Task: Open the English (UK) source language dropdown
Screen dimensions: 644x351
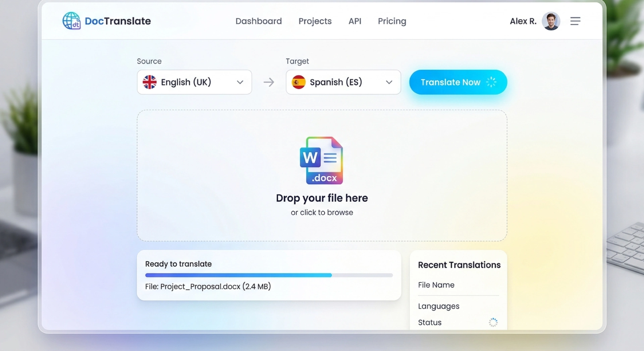Action: click(x=194, y=82)
